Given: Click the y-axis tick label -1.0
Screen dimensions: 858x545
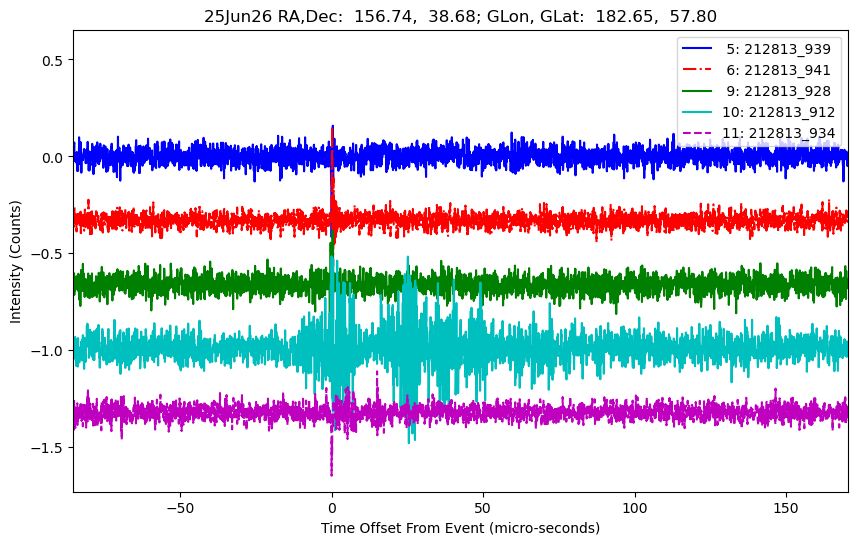Looking at the screenshot, I should point(48,351).
